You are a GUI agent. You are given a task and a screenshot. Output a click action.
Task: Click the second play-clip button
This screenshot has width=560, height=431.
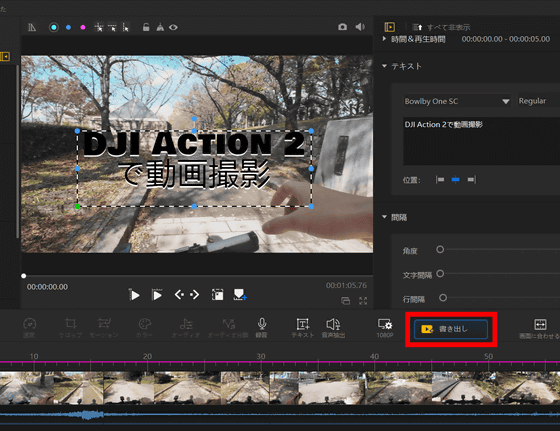[157, 295]
